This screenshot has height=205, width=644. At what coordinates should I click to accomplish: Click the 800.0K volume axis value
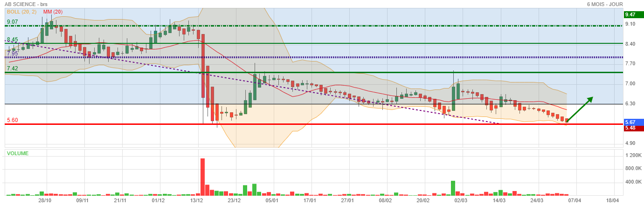click(633, 169)
